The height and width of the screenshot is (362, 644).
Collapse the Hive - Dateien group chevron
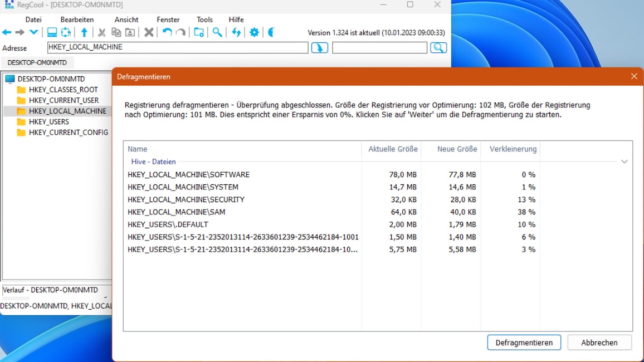[x=625, y=162]
